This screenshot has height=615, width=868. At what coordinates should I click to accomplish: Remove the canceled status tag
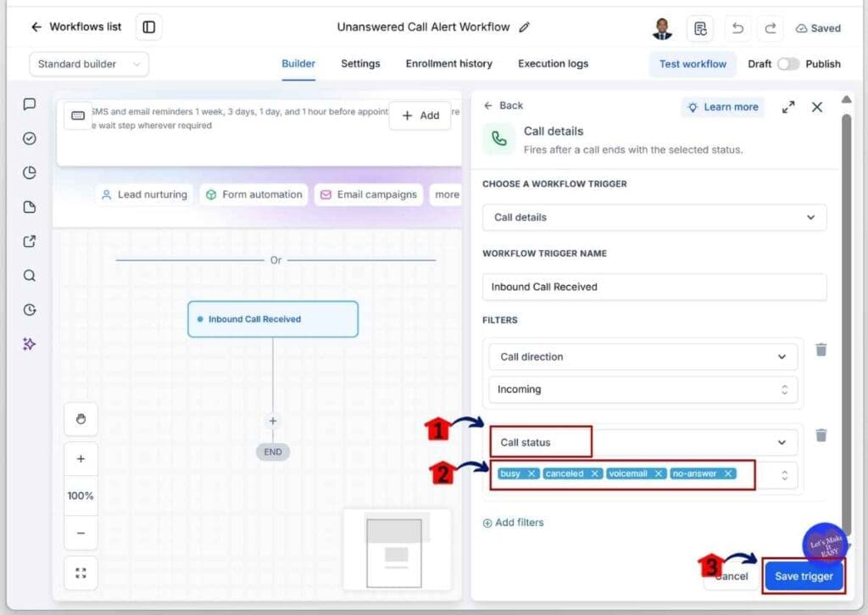point(594,473)
